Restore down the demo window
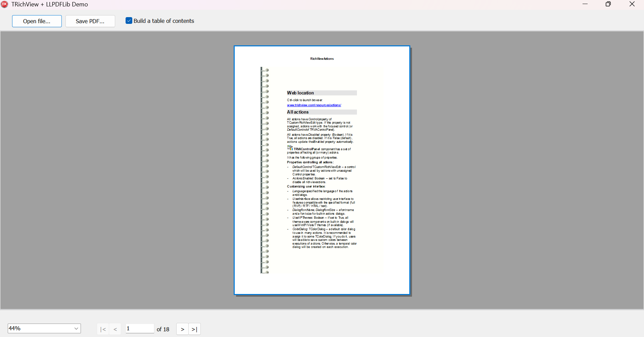 coord(608,4)
